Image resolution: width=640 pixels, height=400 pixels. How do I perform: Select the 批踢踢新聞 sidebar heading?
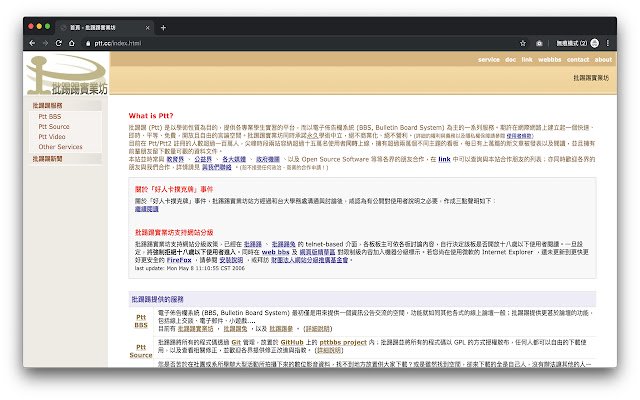coord(48,159)
